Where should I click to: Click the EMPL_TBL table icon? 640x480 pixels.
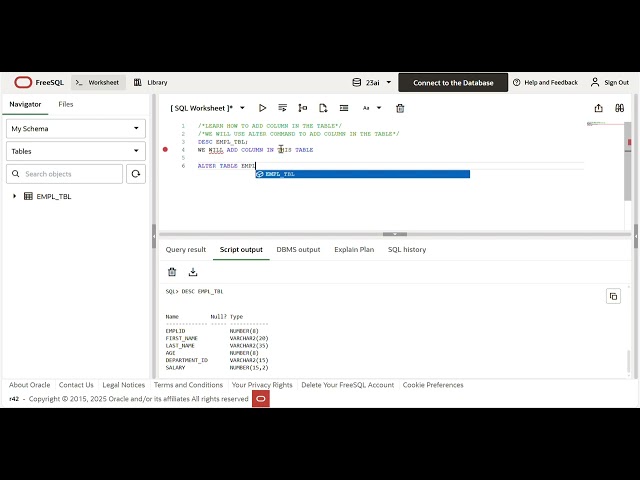28,196
